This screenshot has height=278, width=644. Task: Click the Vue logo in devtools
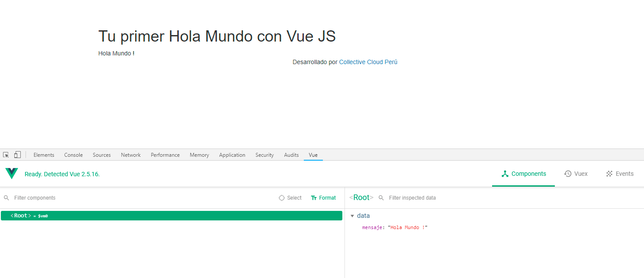point(12,174)
